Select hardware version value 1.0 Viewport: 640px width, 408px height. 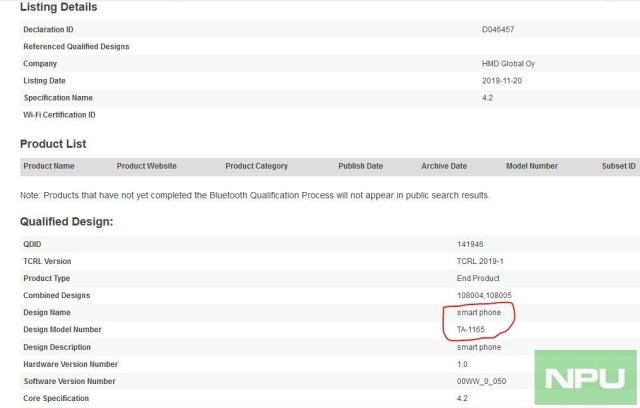[x=462, y=364]
